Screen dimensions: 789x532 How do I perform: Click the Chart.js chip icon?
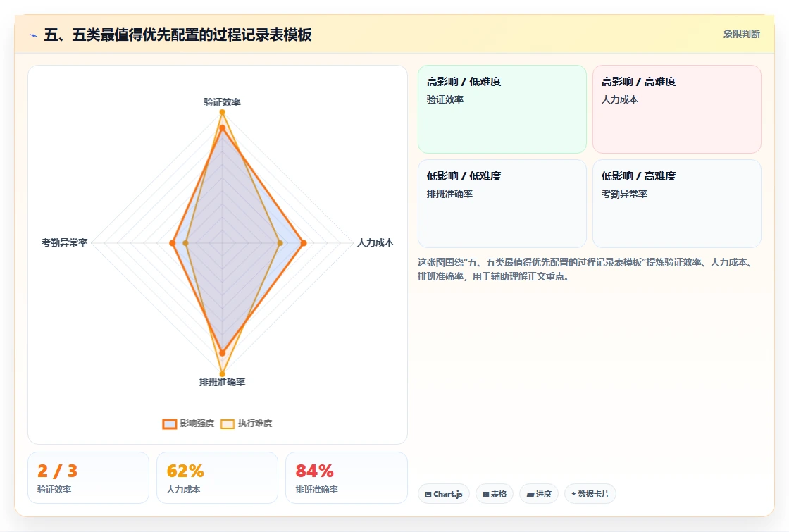tap(428, 494)
